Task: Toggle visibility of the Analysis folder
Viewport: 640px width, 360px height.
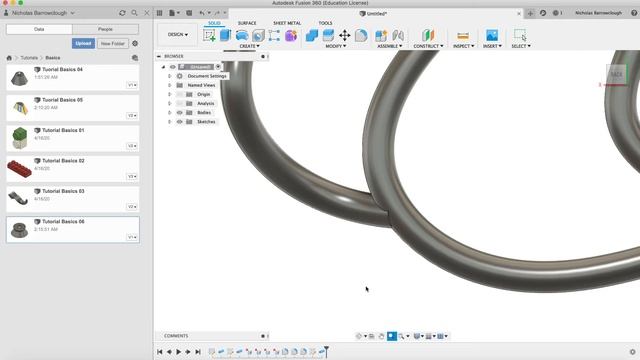Action: click(180, 103)
